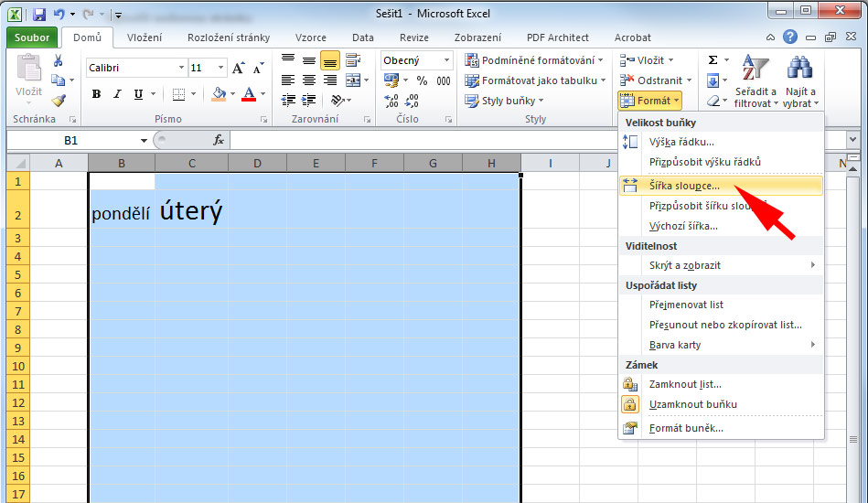The image size is (868, 503).
Task: Click the Save icon in quick access toolbar
Action: (x=38, y=15)
